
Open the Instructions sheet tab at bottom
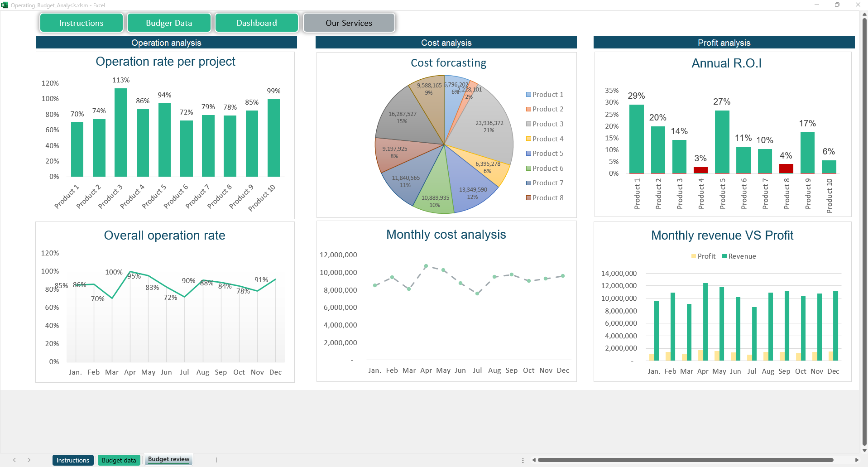(73, 460)
